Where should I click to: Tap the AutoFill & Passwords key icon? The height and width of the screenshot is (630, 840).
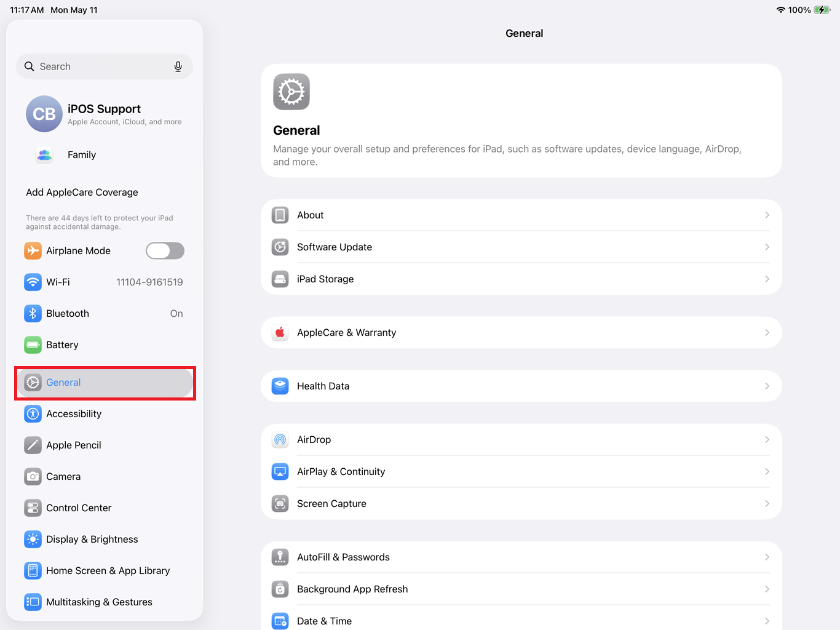[x=280, y=557]
